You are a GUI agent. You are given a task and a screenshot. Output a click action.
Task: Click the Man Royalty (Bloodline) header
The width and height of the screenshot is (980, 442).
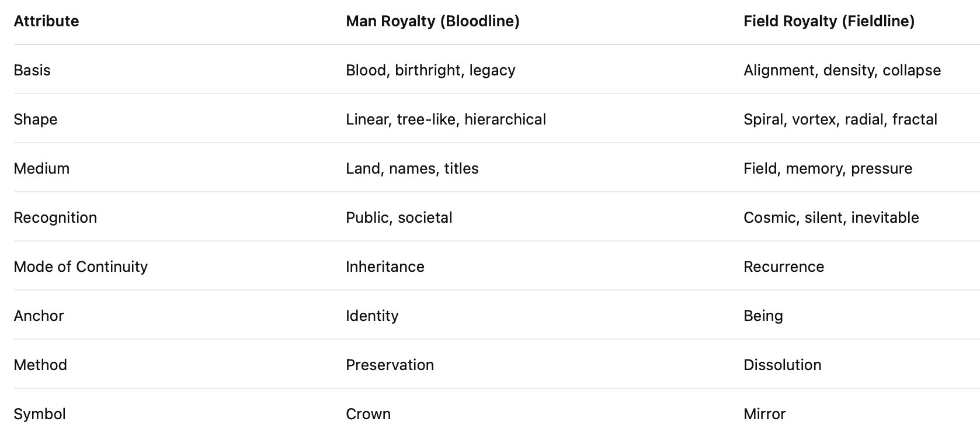pos(432,21)
